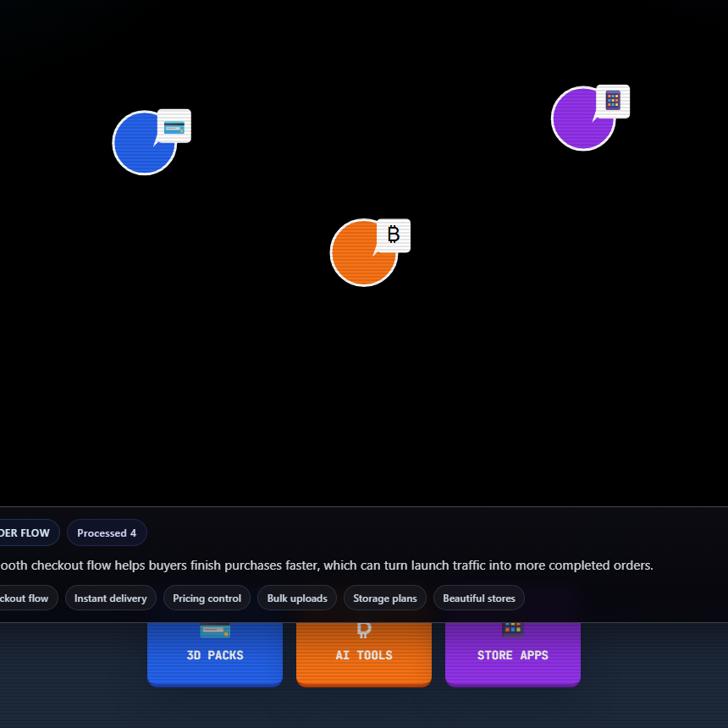Click the app grid icon on the purple bubble
This screenshot has height=728, width=728.
point(613,101)
